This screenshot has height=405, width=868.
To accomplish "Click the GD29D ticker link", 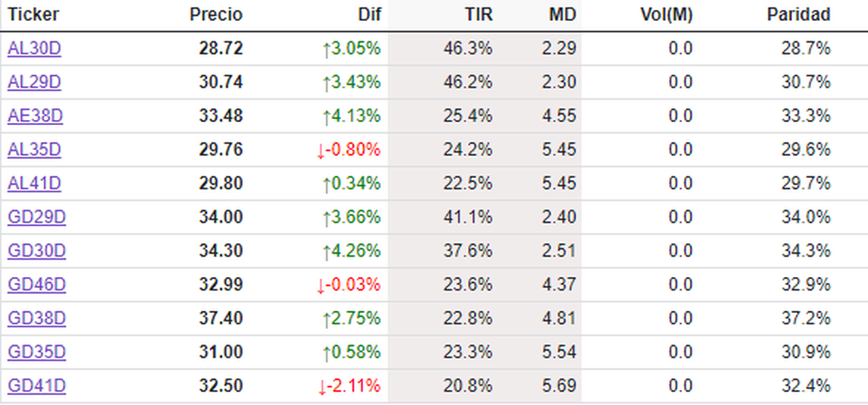I will point(36,217).
